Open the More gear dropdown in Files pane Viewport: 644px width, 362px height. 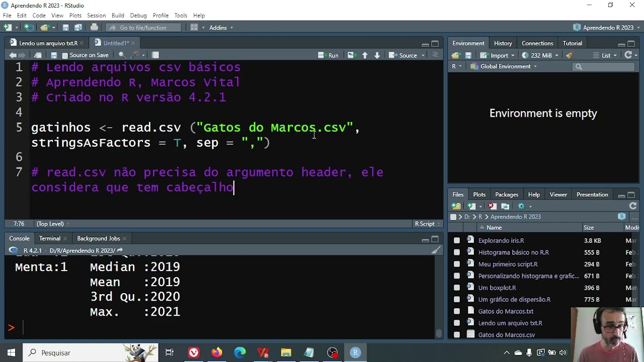524,206
